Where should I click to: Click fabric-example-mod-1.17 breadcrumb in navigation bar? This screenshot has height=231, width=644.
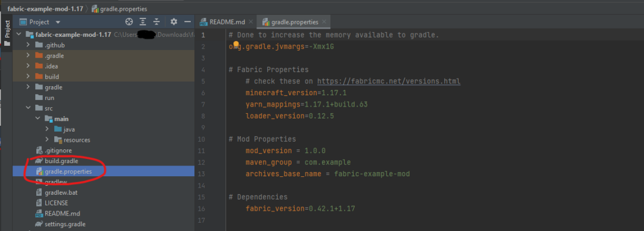(x=45, y=8)
